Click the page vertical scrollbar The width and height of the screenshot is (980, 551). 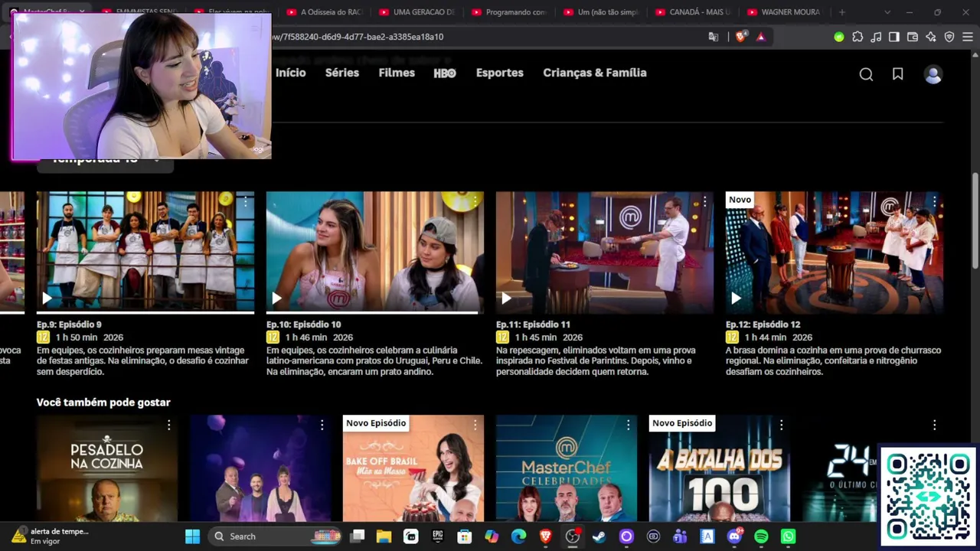point(975,220)
